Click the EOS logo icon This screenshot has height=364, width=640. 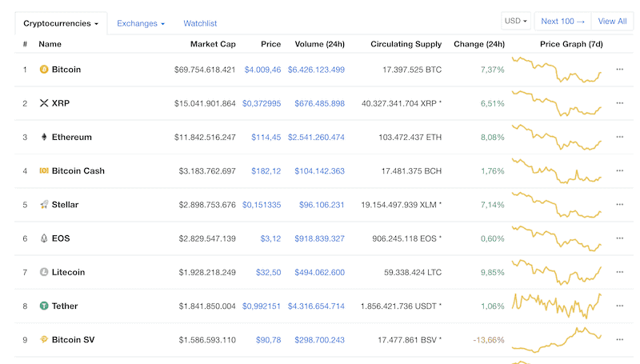[x=44, y=238]
